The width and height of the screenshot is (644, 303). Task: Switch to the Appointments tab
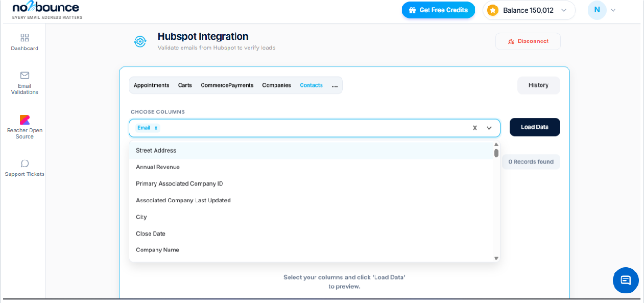pos(151,85)
